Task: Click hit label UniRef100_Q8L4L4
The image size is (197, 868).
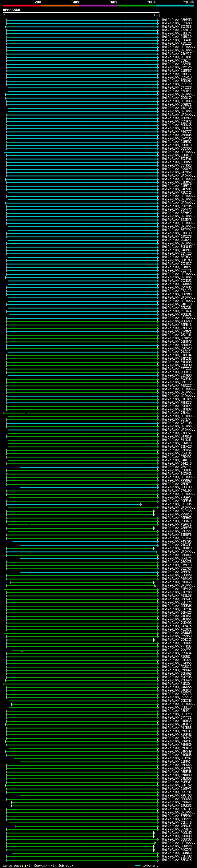Action: pos(177,413)
